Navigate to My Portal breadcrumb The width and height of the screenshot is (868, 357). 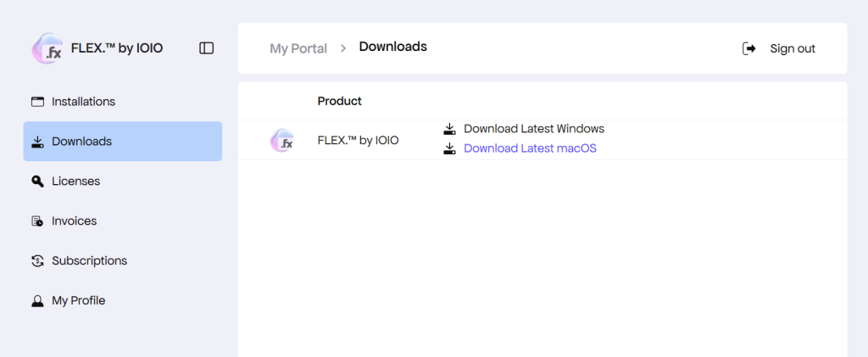click(298, 48)
